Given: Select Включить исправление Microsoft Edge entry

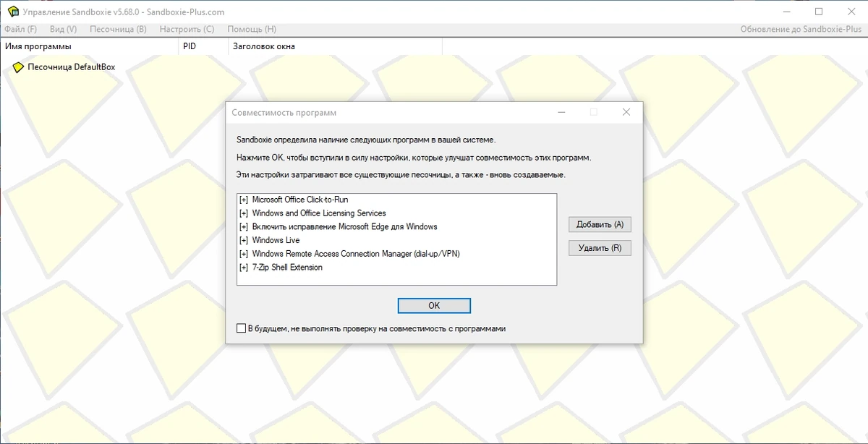Looking at the screenshot, I should coord(397,226).
